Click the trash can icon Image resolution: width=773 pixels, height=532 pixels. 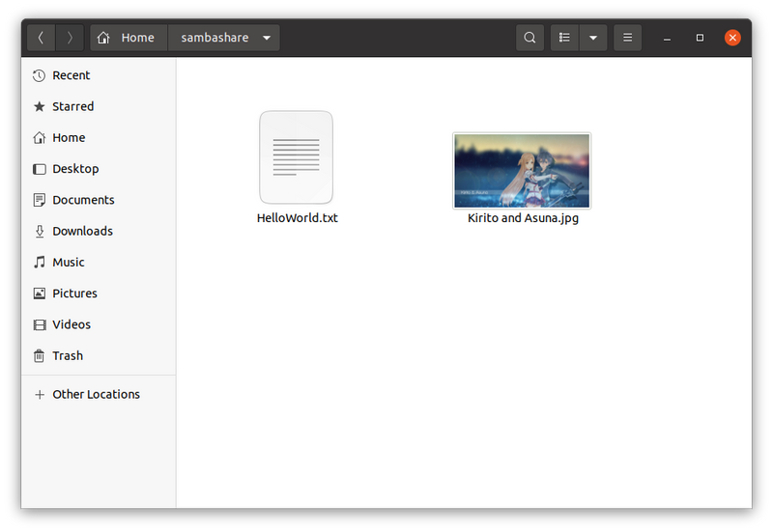click(39, 355)
